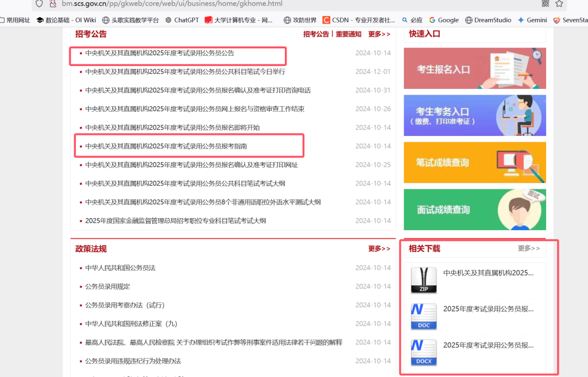Bookmark page with the star icon

[x=559, y=4]
